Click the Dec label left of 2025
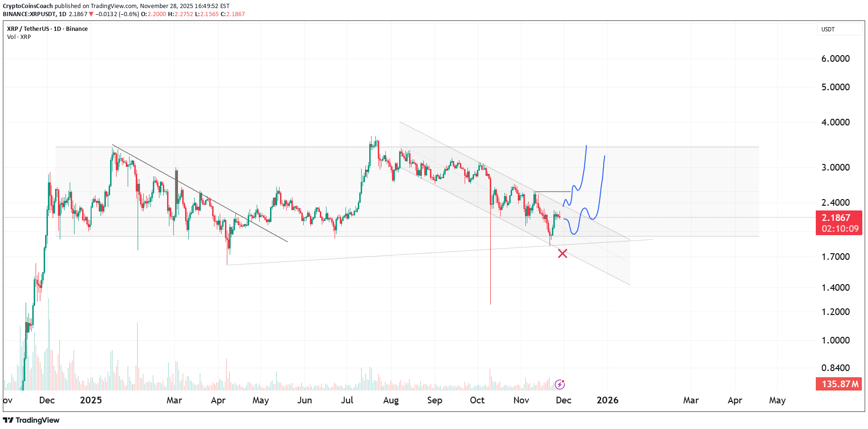868x429 pixels. pyautogui.click(x=47, y=400)
